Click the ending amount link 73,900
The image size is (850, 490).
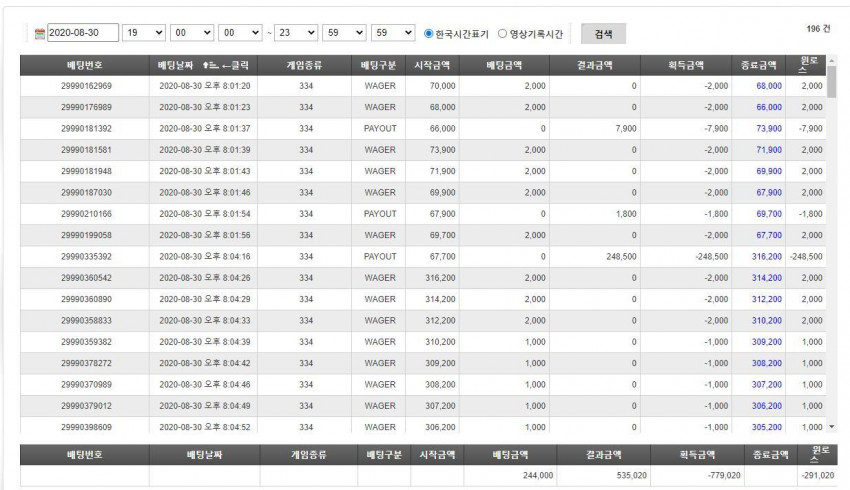coord(769,128)
